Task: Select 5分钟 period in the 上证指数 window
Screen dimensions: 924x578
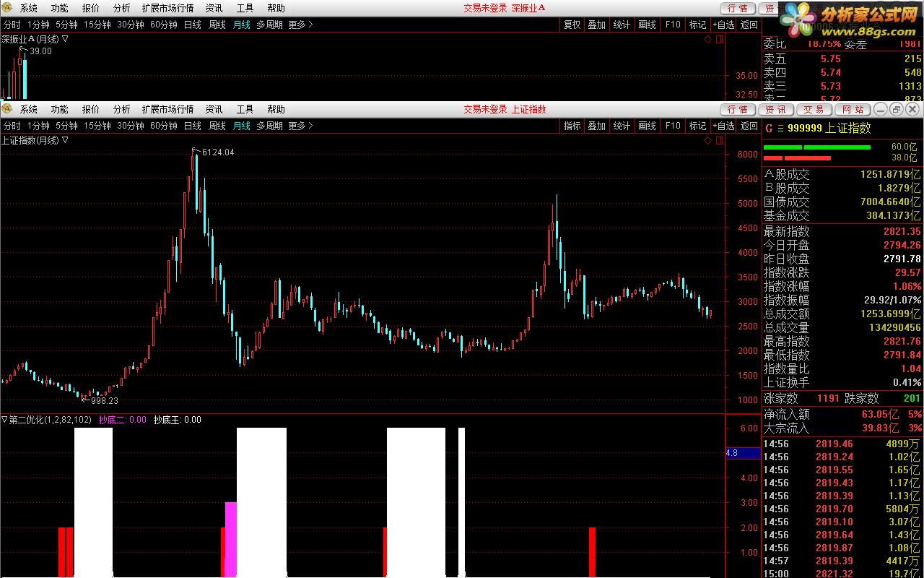Action: pyautogui.click(x=66, y=126)
